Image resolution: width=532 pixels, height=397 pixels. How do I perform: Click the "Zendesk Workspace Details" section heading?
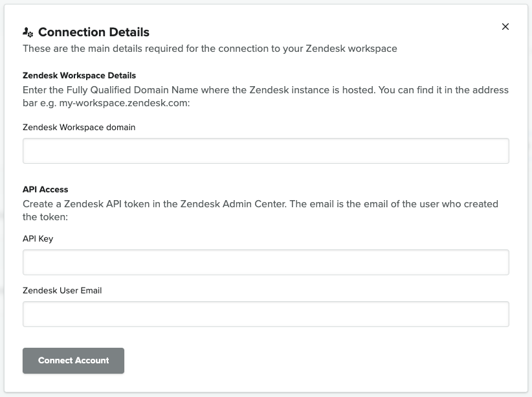pyautogui.click(x=80, y=75)
